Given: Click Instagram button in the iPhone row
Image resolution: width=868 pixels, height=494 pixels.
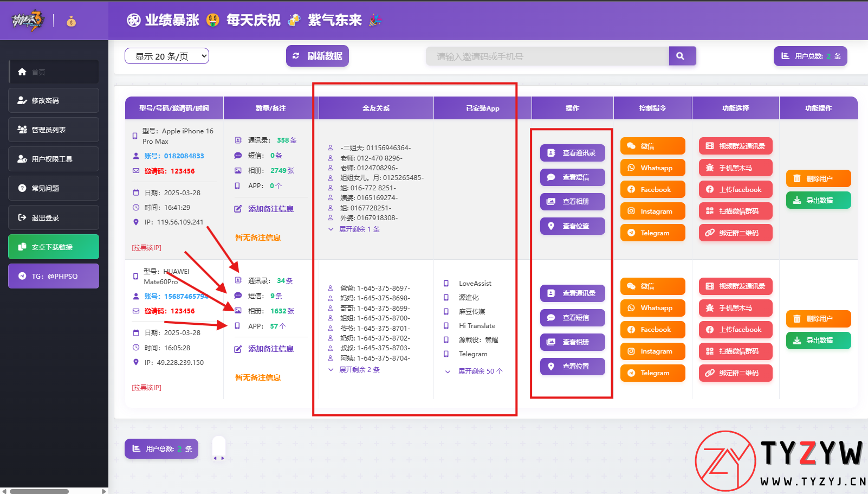Looking at the screenshot, I should click(652, 211).
